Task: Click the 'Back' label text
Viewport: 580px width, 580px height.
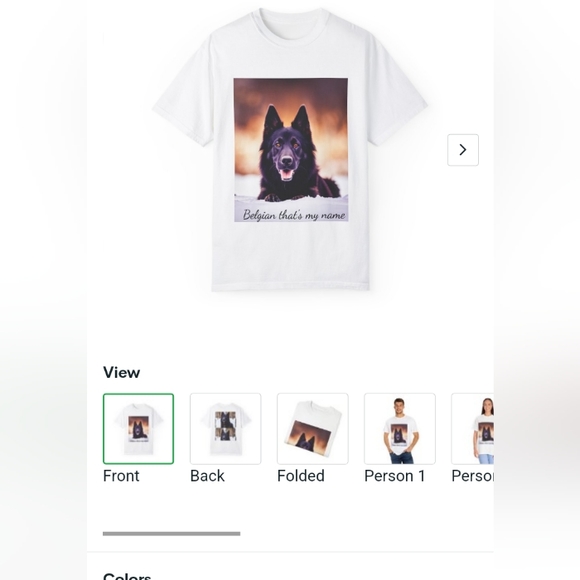Action: (207, 476)
